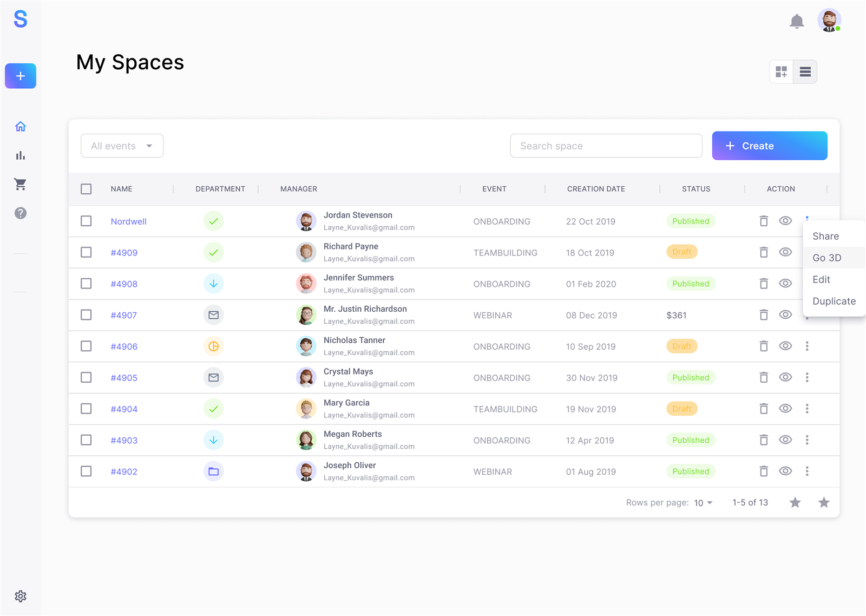Toggle eye visibility for #4907
866x616 pixels.
(785, 315)
